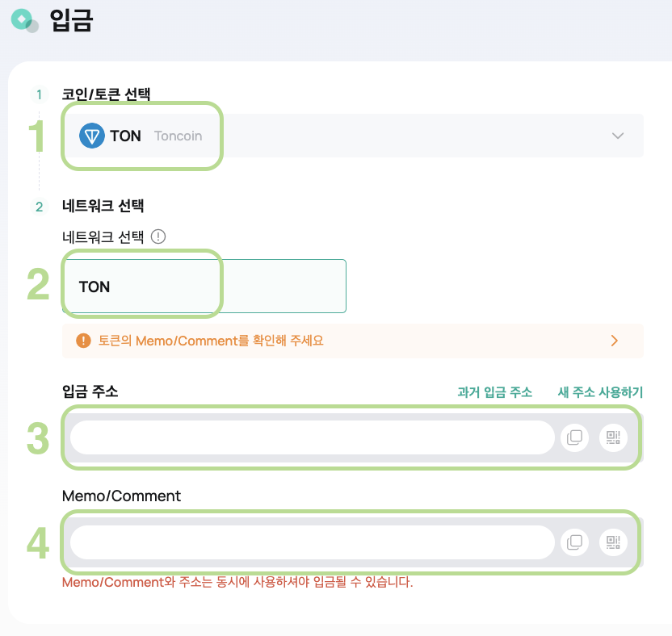672x636 pixels.
Task: Show QR code for deposit address
Action: (613, 437)
